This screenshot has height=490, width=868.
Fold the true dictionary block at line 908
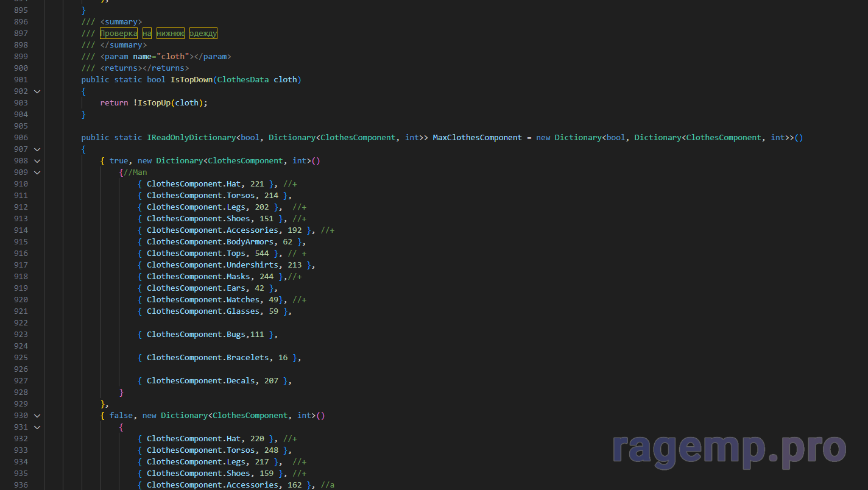pyautogui.click(x=37, y=161)
